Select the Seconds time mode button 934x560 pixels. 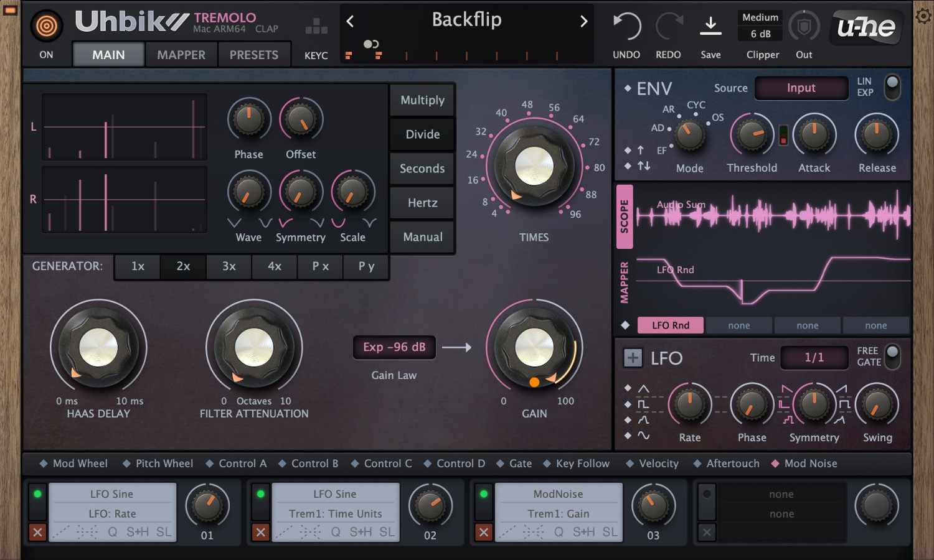coord(422,169)
